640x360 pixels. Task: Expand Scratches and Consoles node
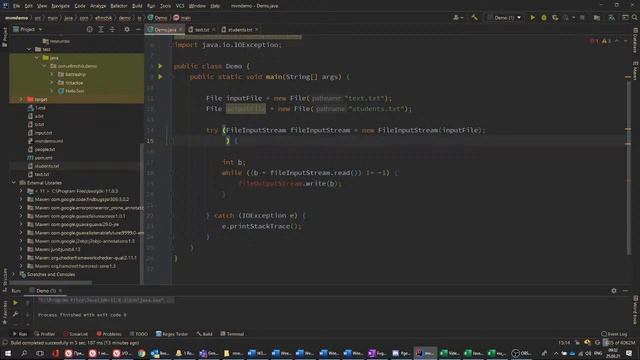13,274
